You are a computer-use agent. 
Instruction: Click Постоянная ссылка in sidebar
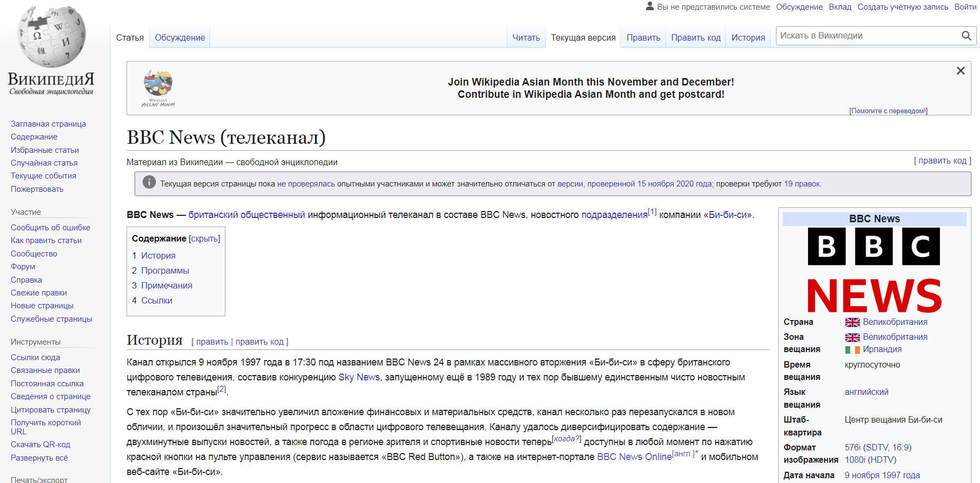click(47, 384)
